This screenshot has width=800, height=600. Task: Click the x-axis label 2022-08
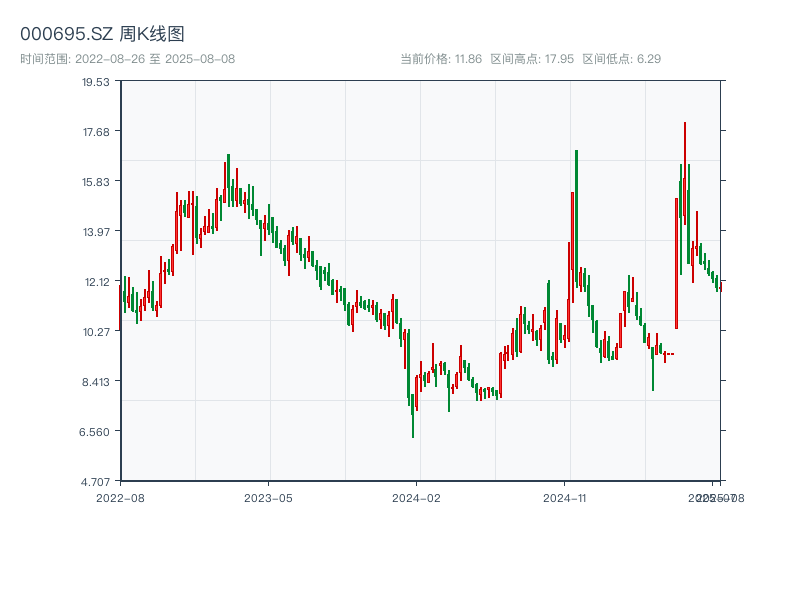pyautogui.click(x=120, y=498)
